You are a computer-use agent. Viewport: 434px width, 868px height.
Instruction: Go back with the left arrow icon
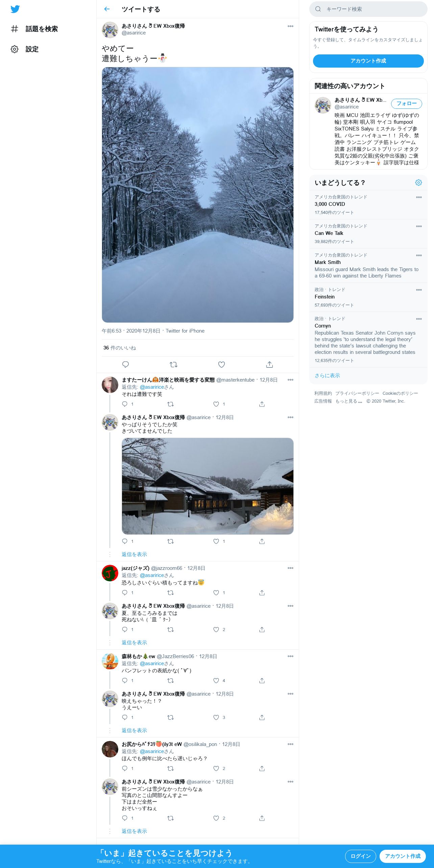107,9
